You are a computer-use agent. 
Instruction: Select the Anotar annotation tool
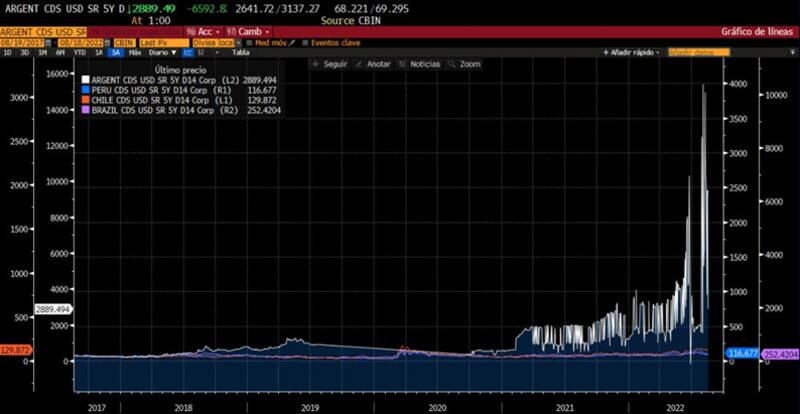coord(371,64)
